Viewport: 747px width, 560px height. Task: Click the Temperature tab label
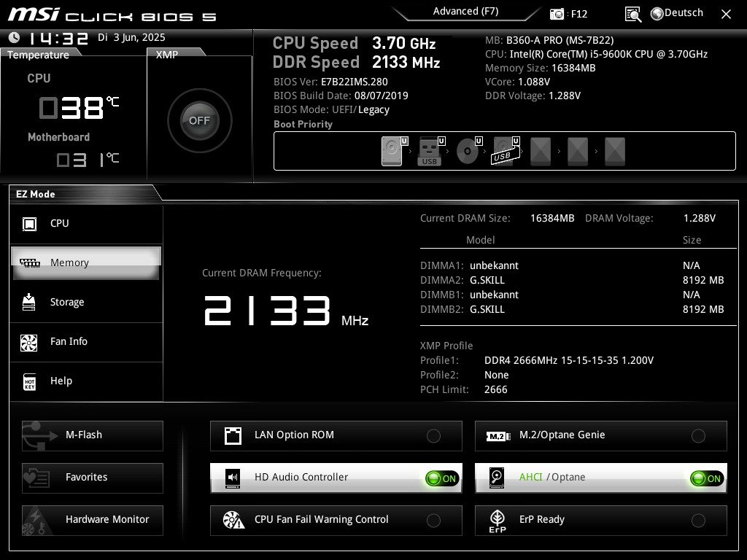click(x=38, y=55)
